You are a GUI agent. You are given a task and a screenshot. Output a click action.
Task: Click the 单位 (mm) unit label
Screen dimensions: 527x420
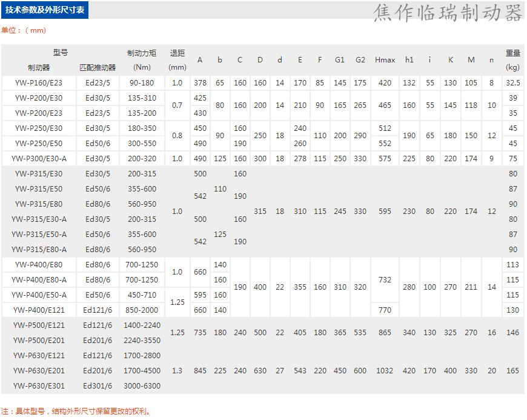[x=24, y=30]
